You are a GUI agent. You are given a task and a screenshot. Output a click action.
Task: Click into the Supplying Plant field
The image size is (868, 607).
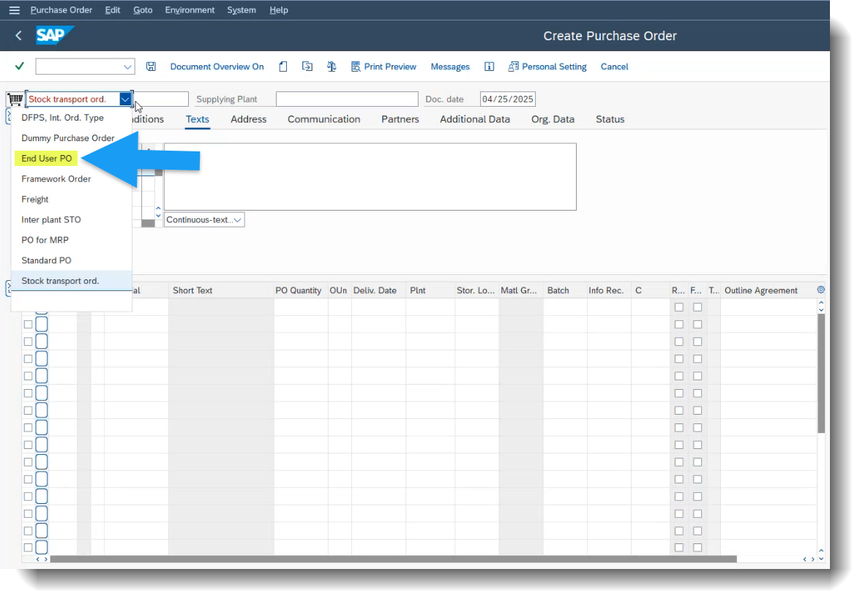click(347, 99)
